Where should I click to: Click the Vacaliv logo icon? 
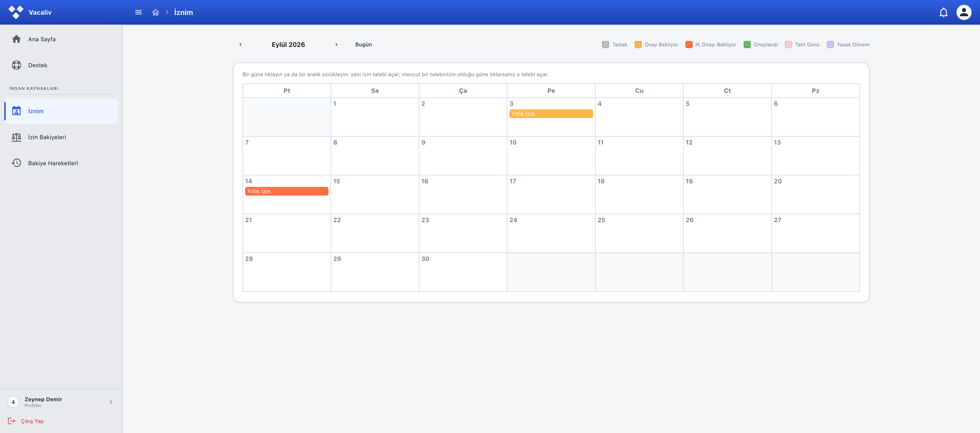pos(16,12)
